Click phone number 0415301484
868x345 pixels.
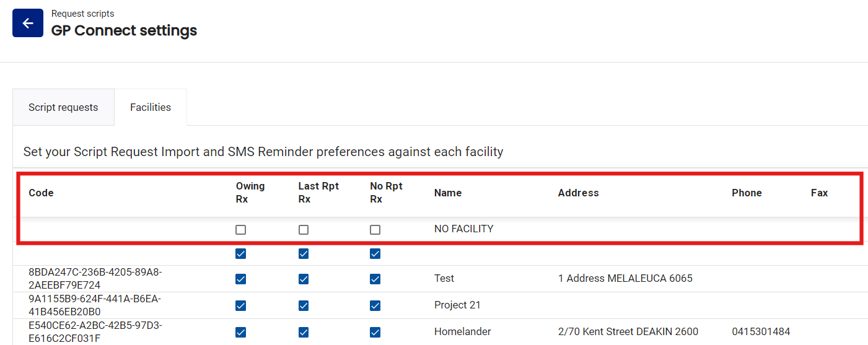(x=761, y=331)
